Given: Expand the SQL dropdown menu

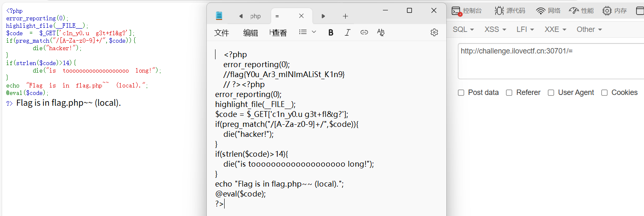Looking at the screenshot, I should click(x=463, y=29).
